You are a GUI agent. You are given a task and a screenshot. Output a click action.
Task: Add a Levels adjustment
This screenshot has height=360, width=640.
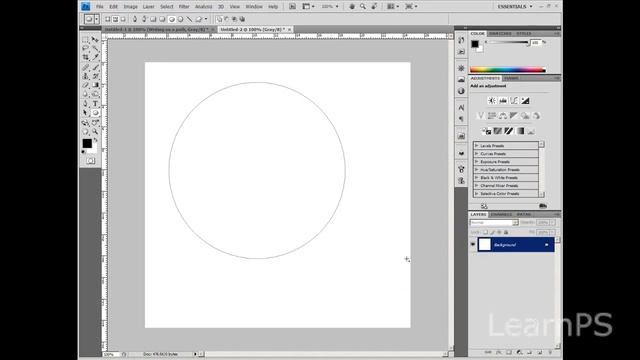coord(503,100)
